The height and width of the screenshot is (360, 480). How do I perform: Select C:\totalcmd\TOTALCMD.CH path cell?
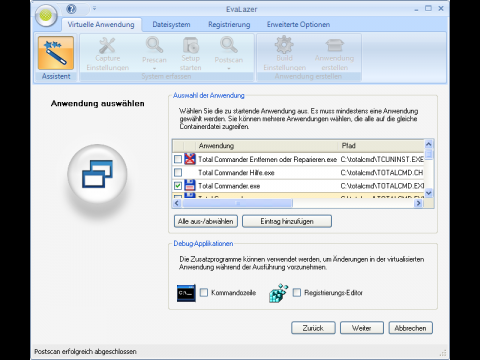(x=382, y=173)
